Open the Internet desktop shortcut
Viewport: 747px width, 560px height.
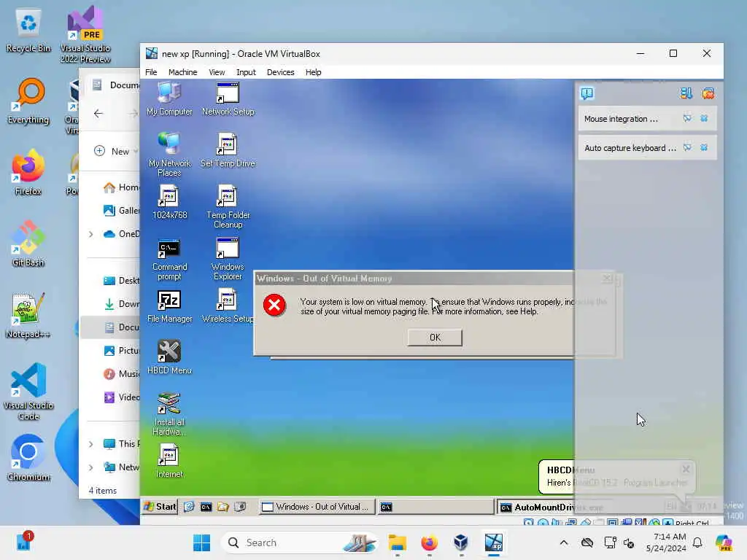169,461
